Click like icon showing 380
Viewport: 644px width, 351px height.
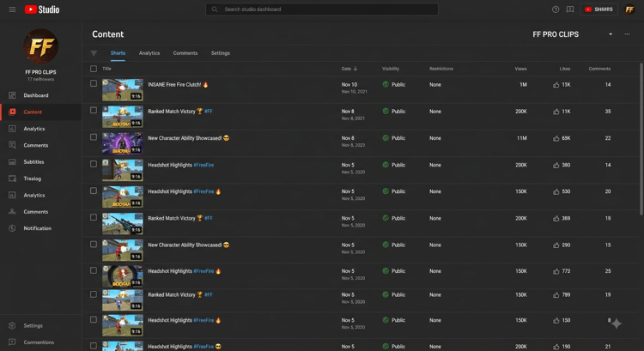coord(556,165)
